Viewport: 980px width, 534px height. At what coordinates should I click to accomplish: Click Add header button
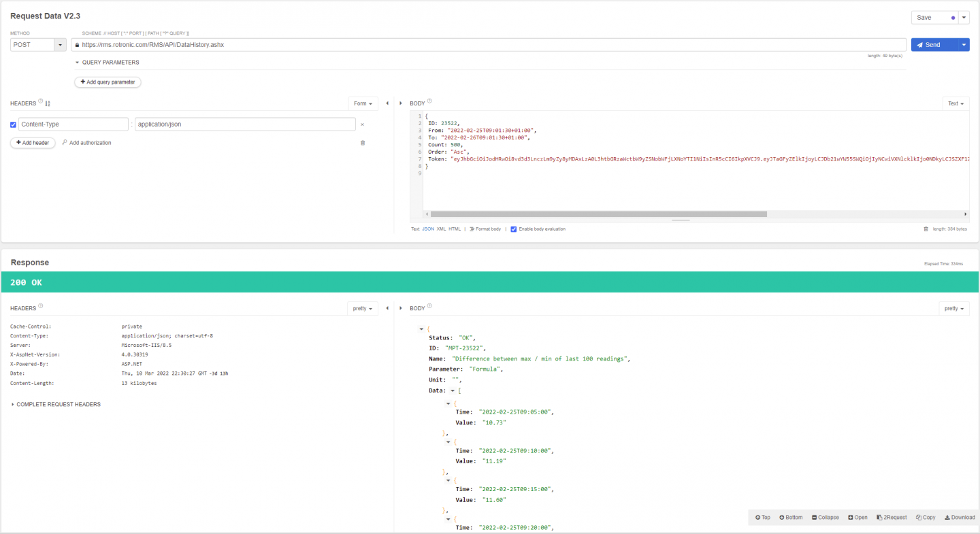pyautogui.click(x=33, y=143)
